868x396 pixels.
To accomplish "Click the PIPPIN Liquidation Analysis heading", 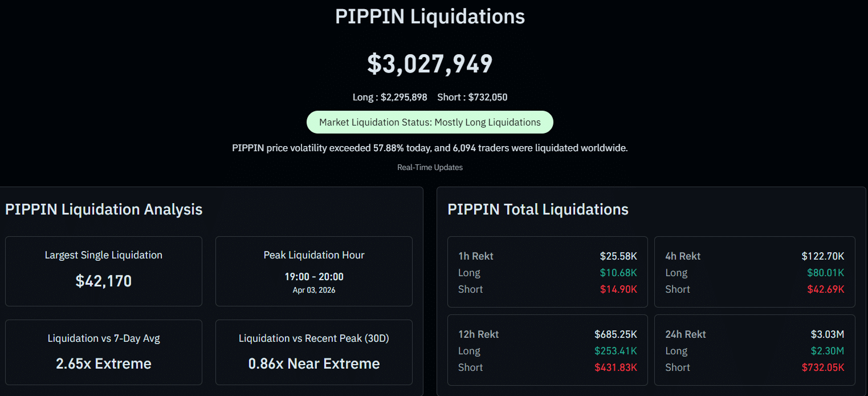I will [104, 209].
